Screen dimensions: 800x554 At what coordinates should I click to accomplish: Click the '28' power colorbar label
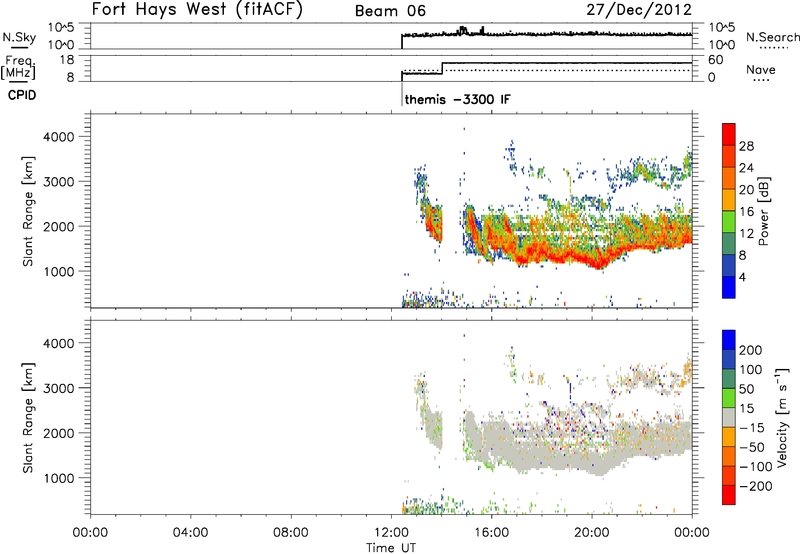click(x=746, y=146)
